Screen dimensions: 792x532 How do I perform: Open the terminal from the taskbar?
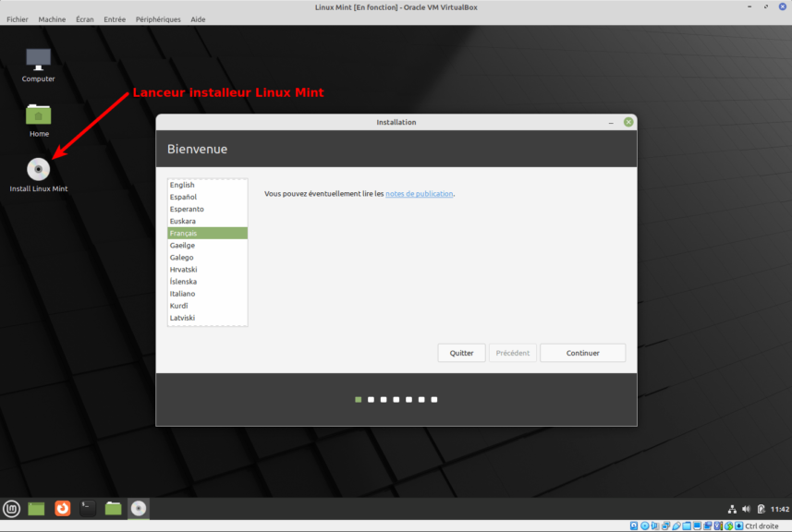point(87,508)
